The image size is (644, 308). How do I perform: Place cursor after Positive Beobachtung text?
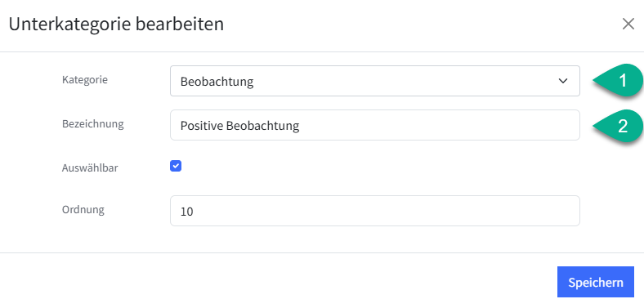coord(300,125)
